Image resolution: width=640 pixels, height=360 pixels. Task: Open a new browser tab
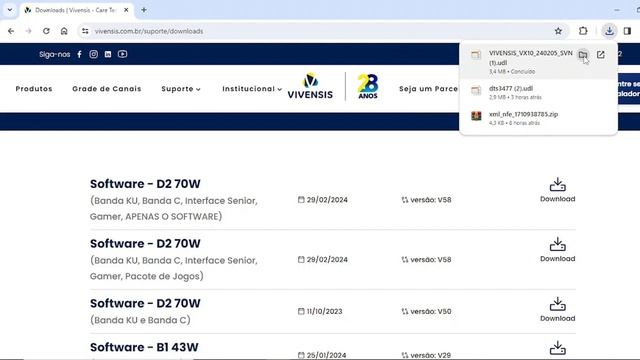(x=144, y=10)
